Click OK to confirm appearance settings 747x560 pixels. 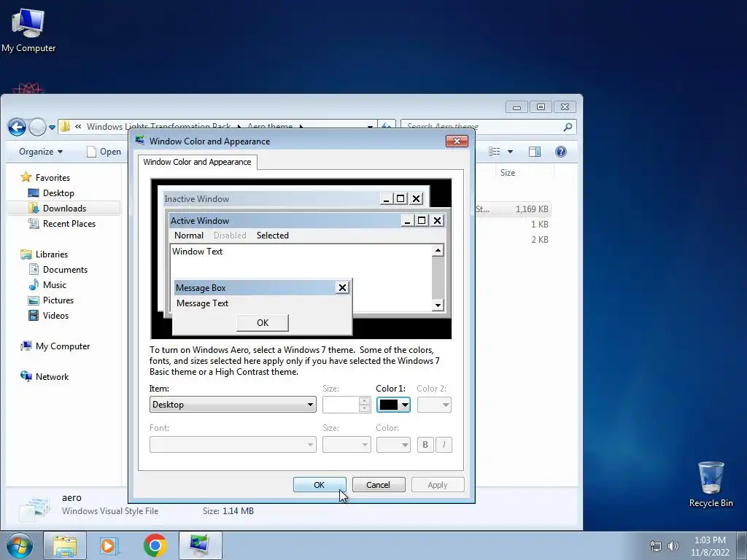[320, 484]
